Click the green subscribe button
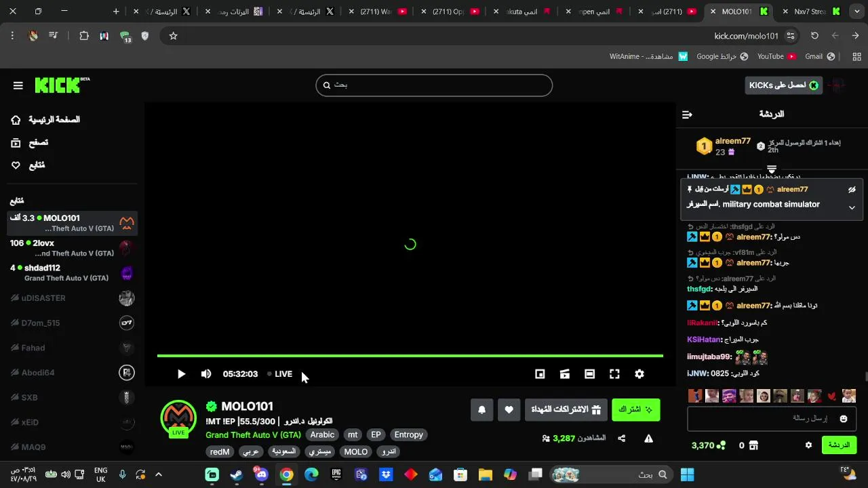 click(635, 409)
